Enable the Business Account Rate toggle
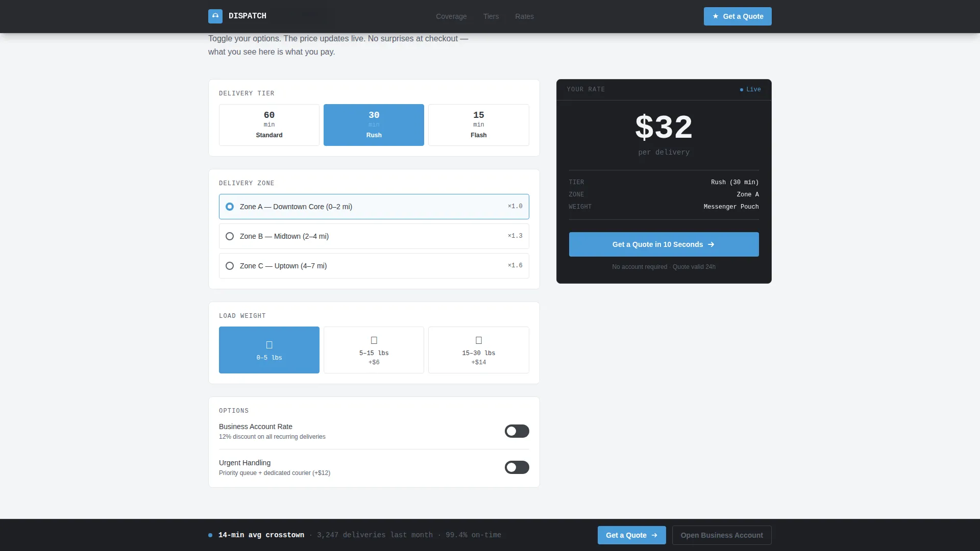 point(517,431)
